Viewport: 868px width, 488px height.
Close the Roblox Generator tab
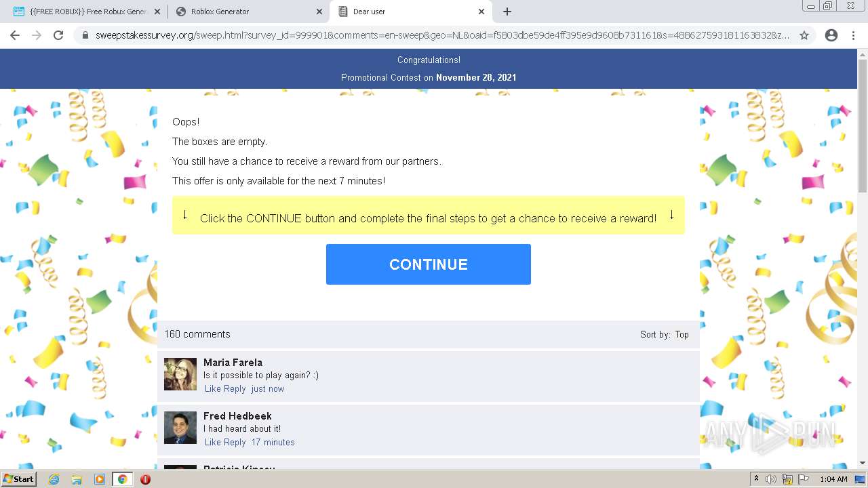point(319,12)
